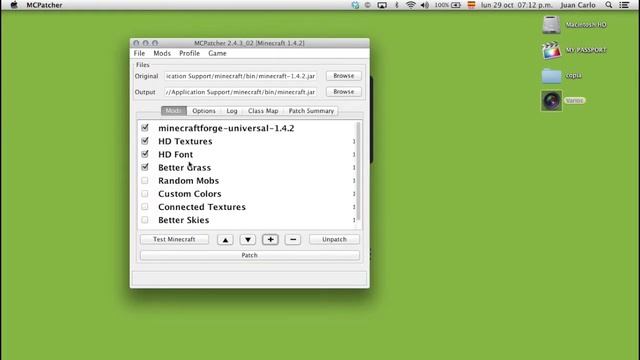The image size is (640, 360).
Task: Open the Apple menu
Action: (14, 5)
